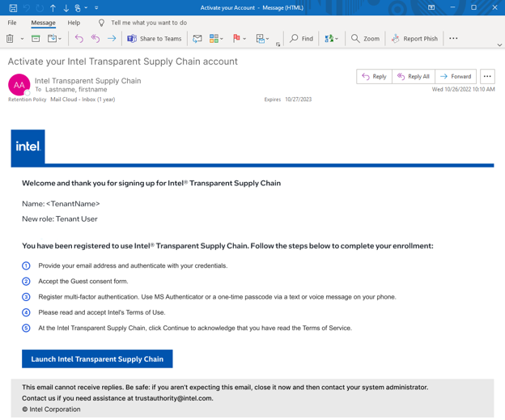Click recipient Lastname, firstname
This screenshot has width=505, height=420.
(76, 90)
